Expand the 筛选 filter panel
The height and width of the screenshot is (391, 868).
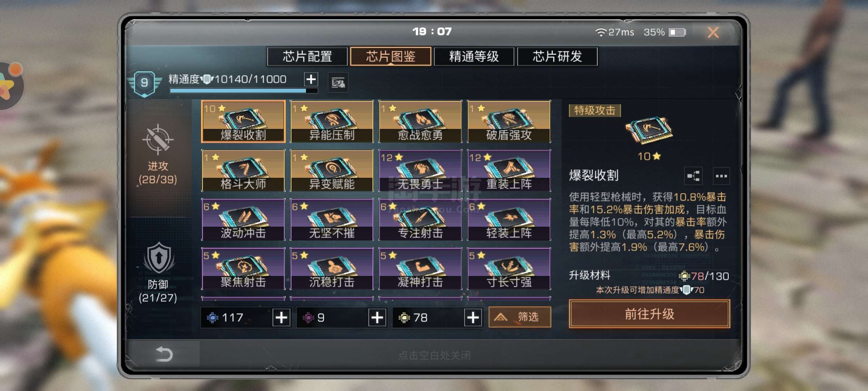click(520, 317)
